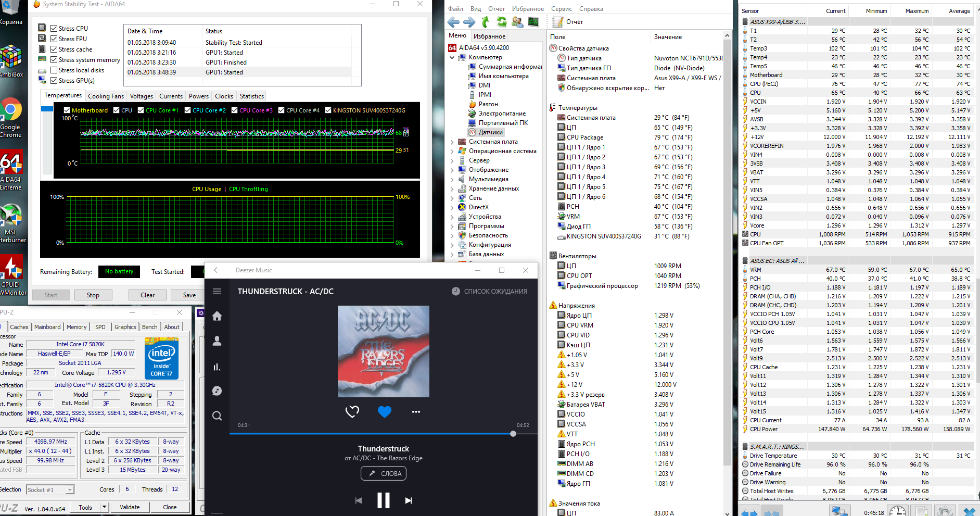Uncheck Motherboard in temperature graph legend

pos(67,110)
